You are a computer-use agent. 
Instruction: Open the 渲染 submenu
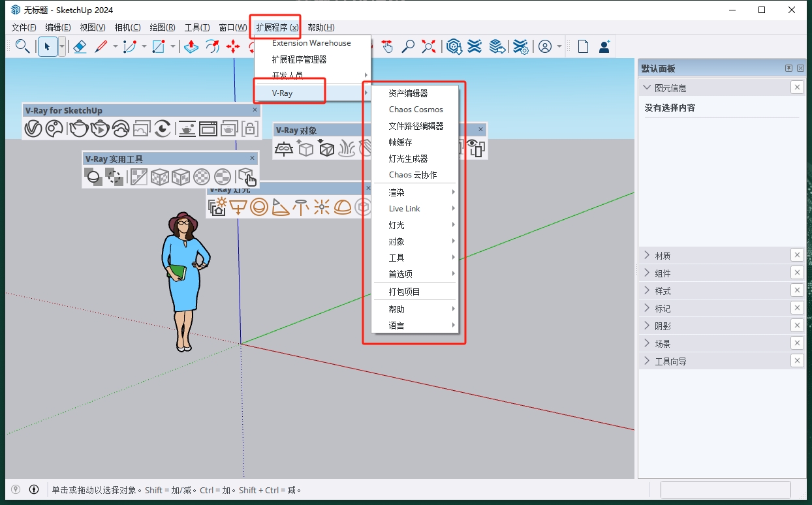pos(415,192)
